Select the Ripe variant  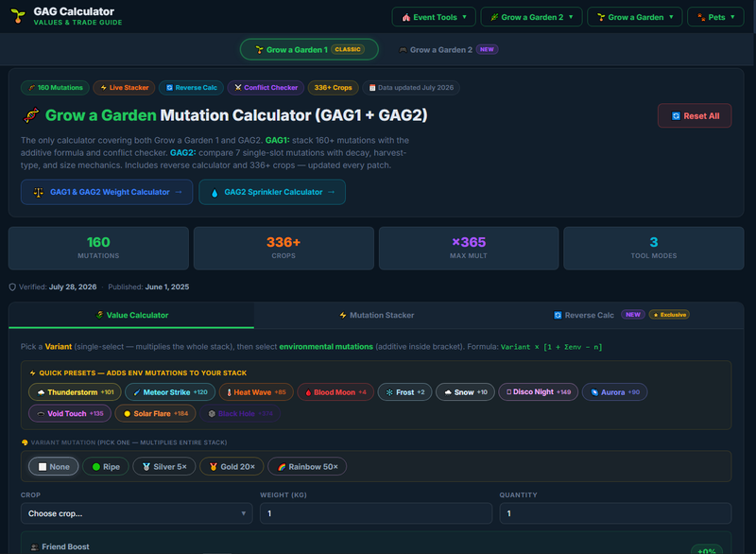tap(106, 467)
